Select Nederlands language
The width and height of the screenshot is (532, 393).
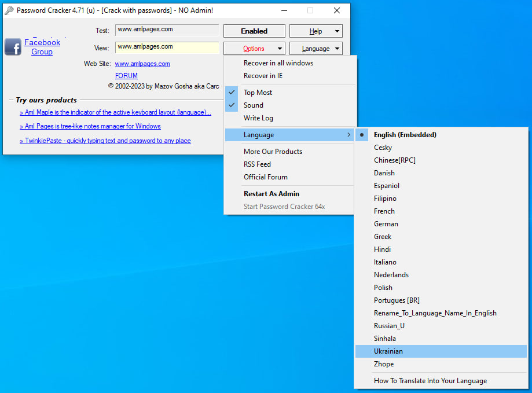point(441,275)
